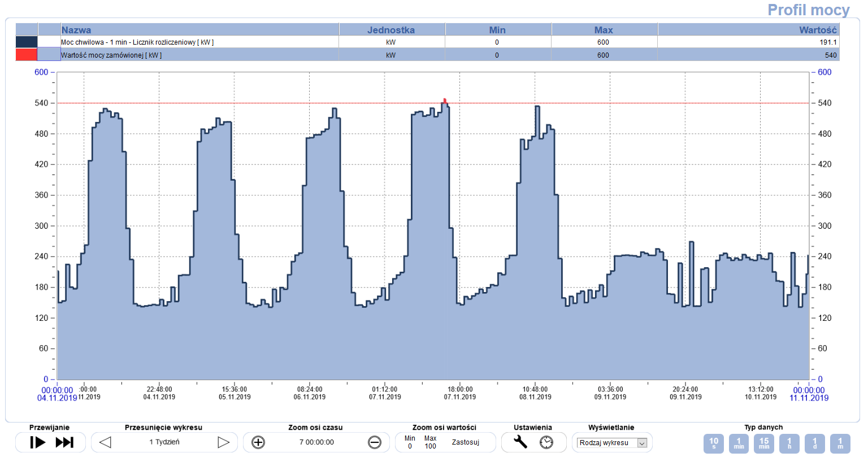The height and width of the screenshot is (457, 868).
Task: Click the Zastosuj button
Action: [466, 442]
